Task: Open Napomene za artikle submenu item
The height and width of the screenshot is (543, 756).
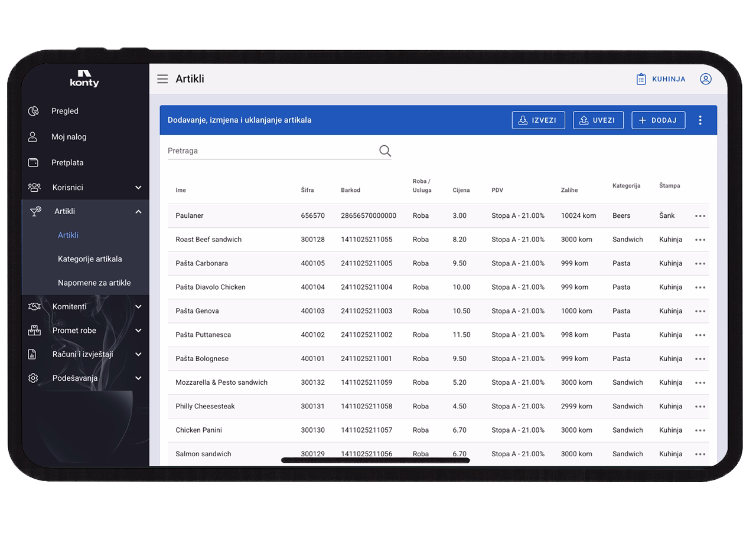Action: pos(94,283)
